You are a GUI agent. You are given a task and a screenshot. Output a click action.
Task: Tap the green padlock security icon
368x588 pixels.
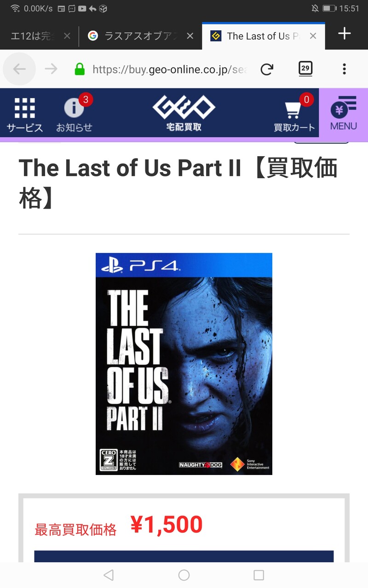tap(80, 69)
